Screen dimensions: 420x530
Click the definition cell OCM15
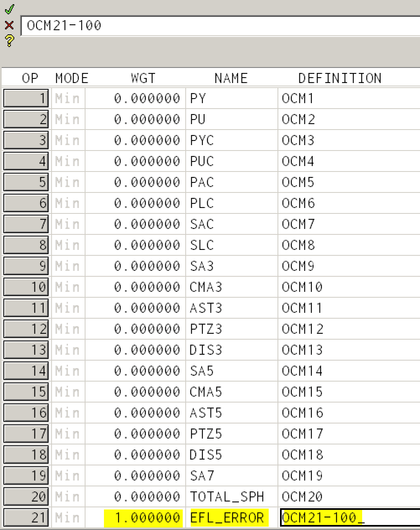[349, 392]
